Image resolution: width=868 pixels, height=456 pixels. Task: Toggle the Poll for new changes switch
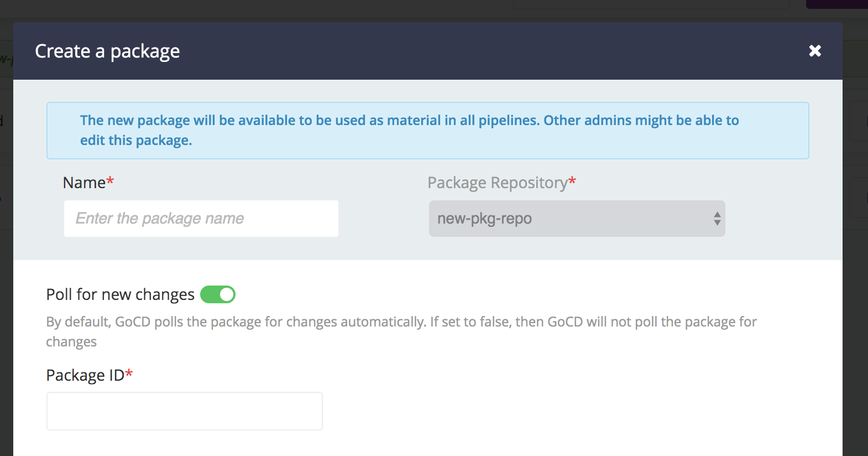(218, 294)
